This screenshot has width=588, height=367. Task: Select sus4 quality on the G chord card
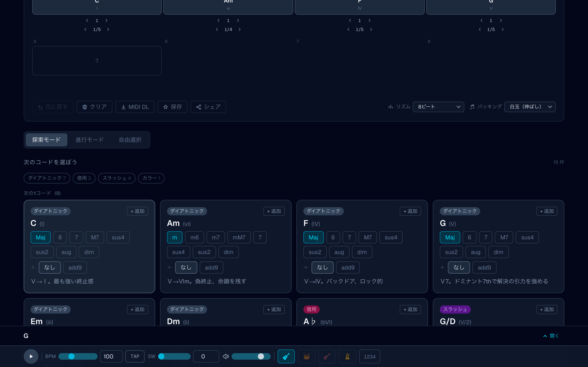click(x=527, y=237)
